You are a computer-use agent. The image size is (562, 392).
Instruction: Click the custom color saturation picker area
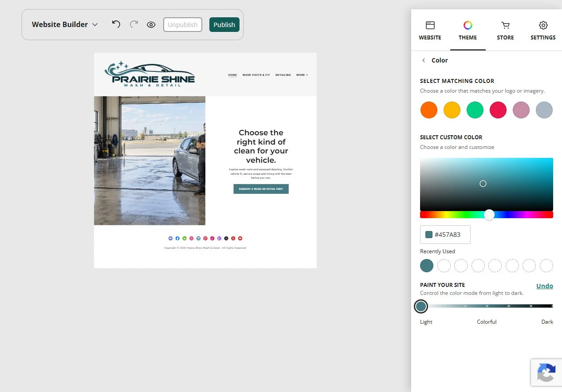pyautogui.click(x=487, y=184)
